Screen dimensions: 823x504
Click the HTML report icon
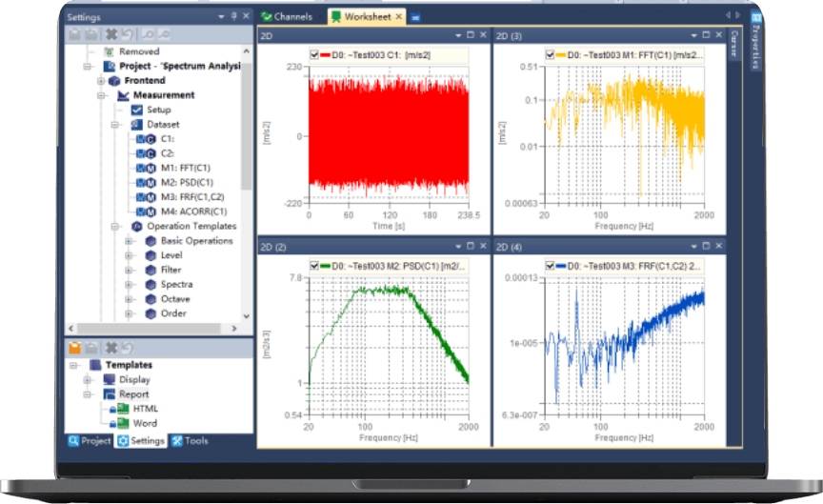coord(123,409)
